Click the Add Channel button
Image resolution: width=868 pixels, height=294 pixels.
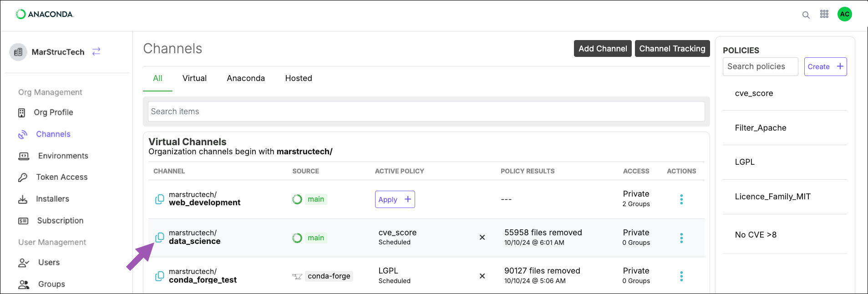pos(603,49)
